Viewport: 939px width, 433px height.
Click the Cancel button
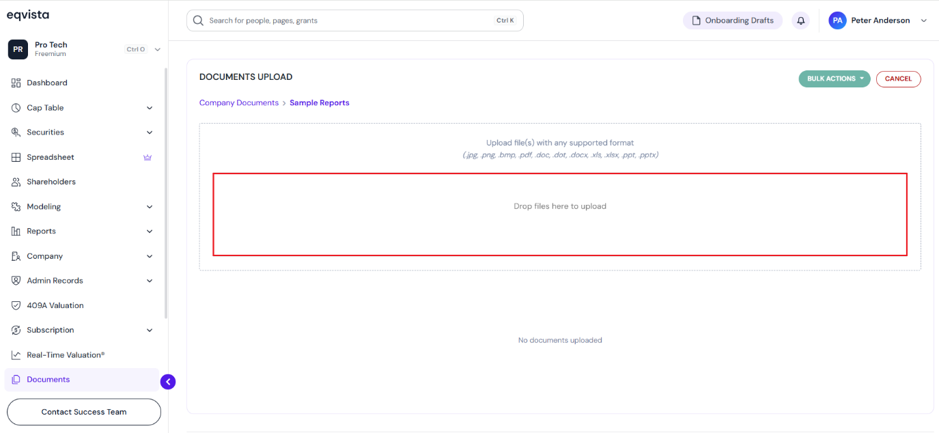(898, 79)
